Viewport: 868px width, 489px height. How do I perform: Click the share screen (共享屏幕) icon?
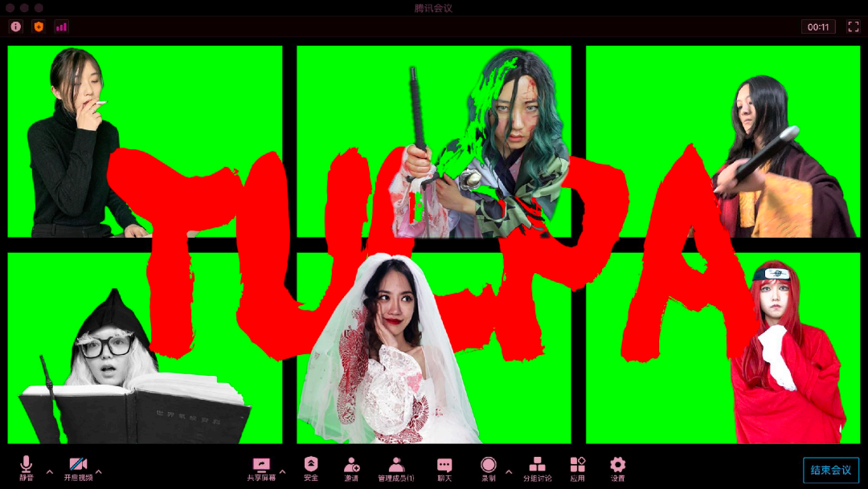pos(261,467)
